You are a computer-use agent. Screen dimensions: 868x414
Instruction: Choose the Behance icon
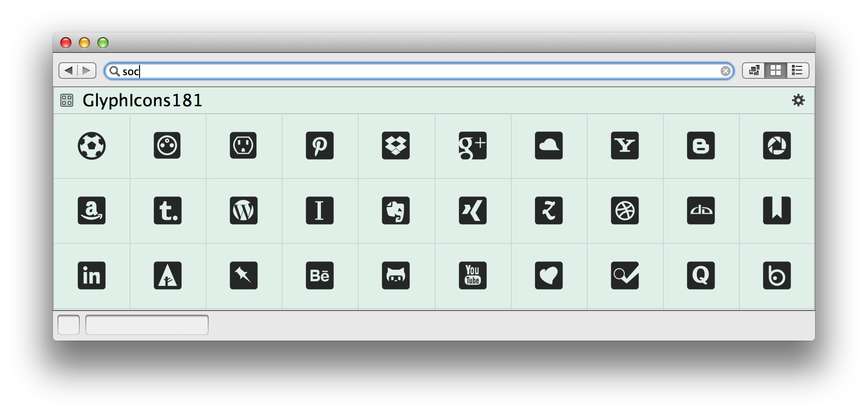click(319, 276)
